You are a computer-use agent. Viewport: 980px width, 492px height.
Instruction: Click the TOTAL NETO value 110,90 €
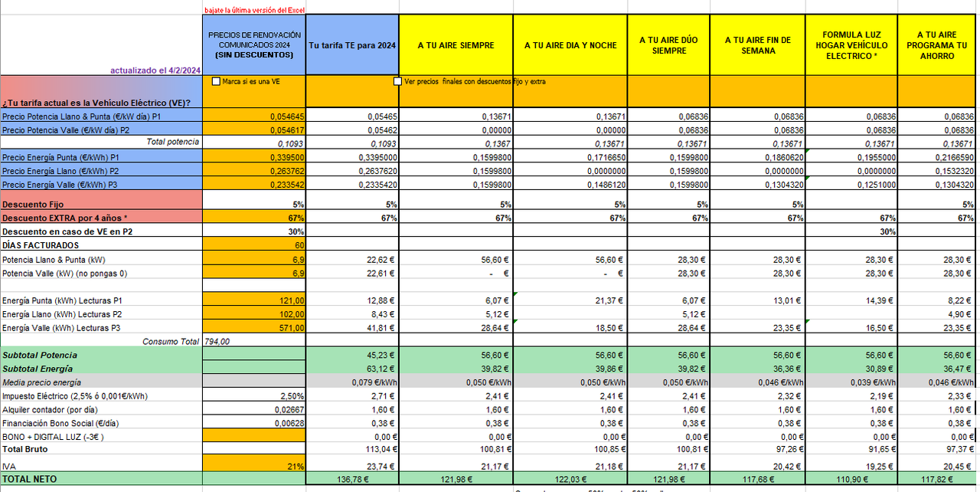(x=851, y=479)
